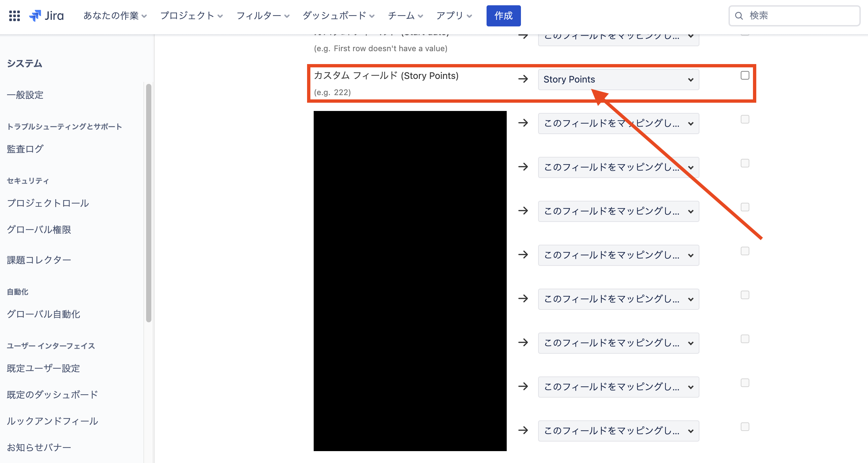868x463 pixels.
Task: Click chevron next to プロジェクト
Action: (x=220, y=16)
